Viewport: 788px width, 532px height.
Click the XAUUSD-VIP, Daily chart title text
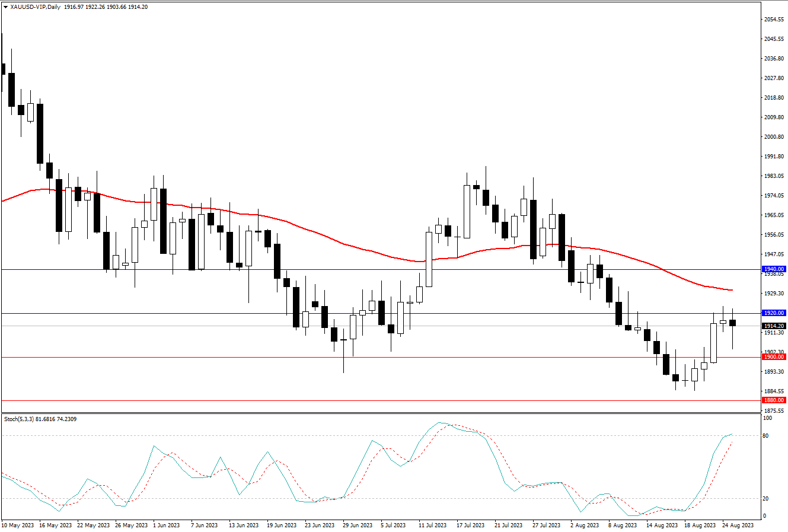[36, 7]
